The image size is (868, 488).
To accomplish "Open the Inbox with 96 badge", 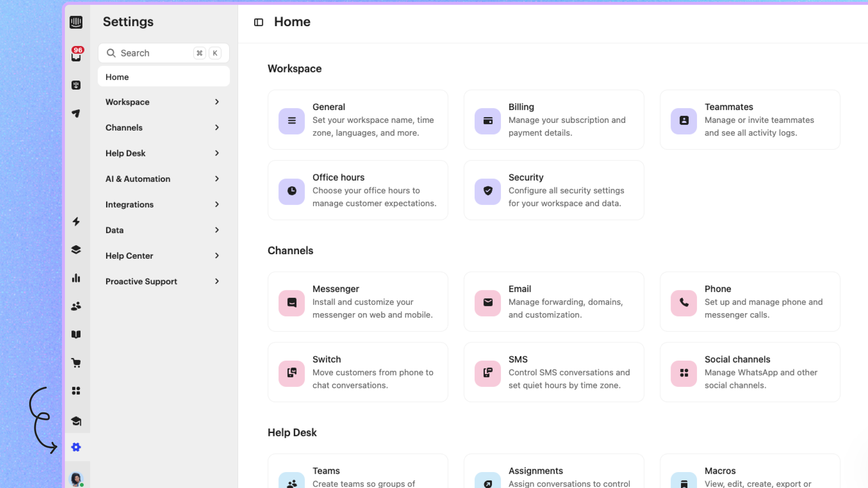I will (77, 55).
